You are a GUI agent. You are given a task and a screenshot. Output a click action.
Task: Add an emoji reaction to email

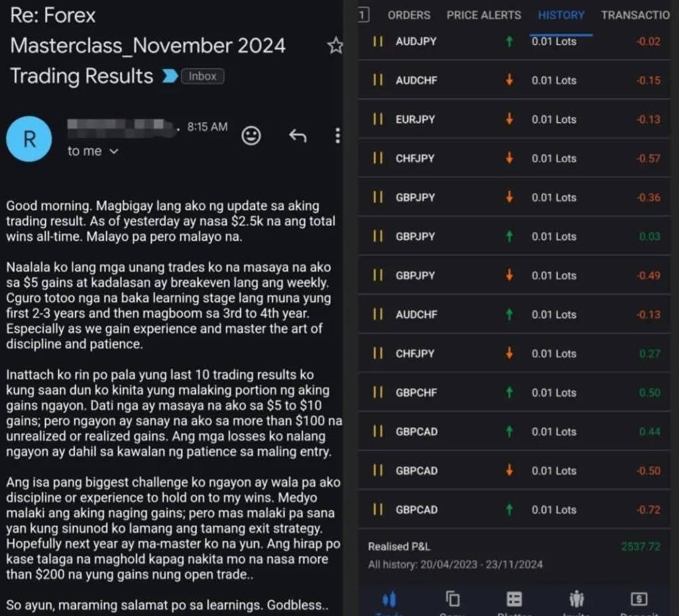tap(251, 136)
